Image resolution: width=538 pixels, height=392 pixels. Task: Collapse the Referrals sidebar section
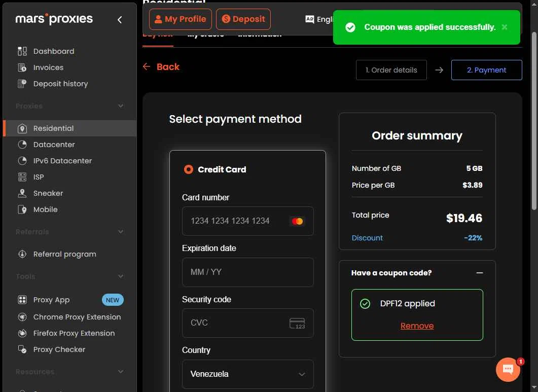click(x=121, y=232)
